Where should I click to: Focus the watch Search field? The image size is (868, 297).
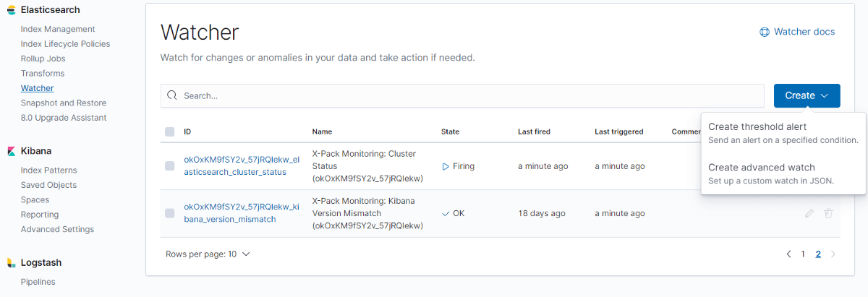(462, 95)
